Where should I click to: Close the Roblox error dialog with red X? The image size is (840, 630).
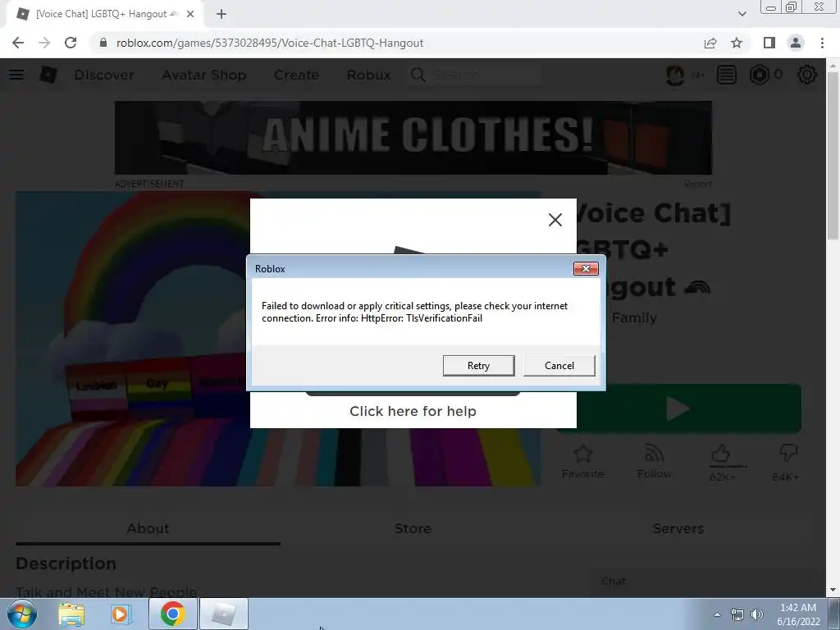586,268
